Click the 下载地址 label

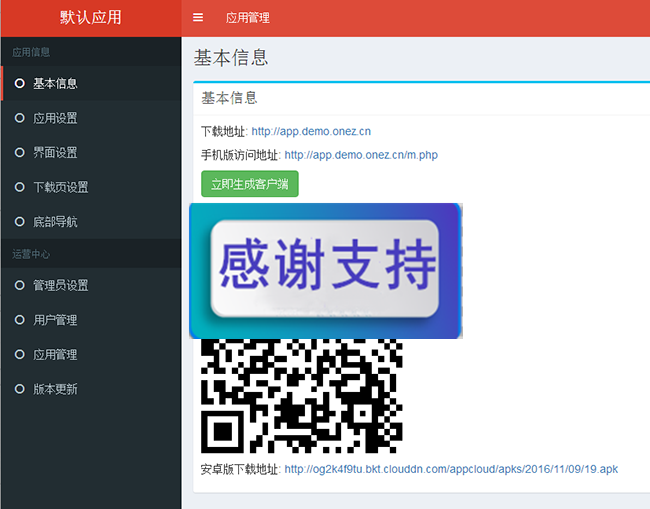click(224, 131)
